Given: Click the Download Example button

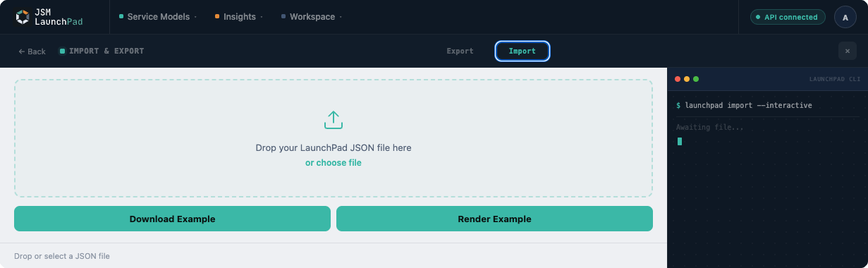Looking at the screenshot, I should pos(172,219).
